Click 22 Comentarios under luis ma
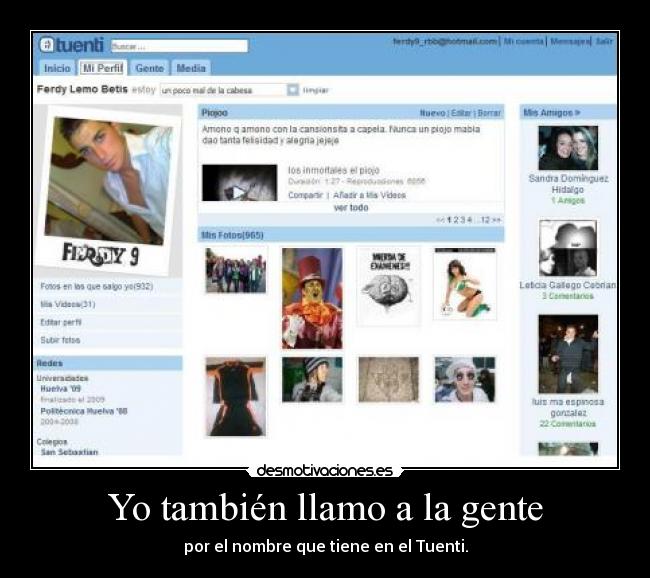 click(x=568, y=424)
